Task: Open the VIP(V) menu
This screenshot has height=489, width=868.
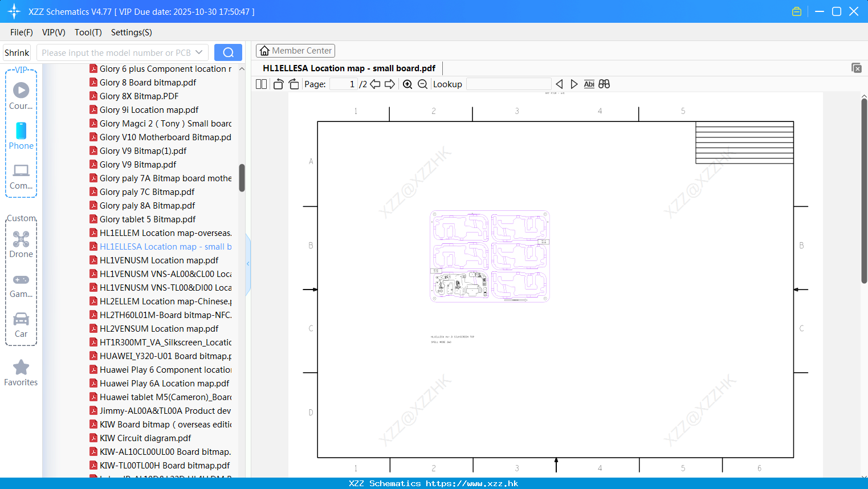Action: pos(54,32)
